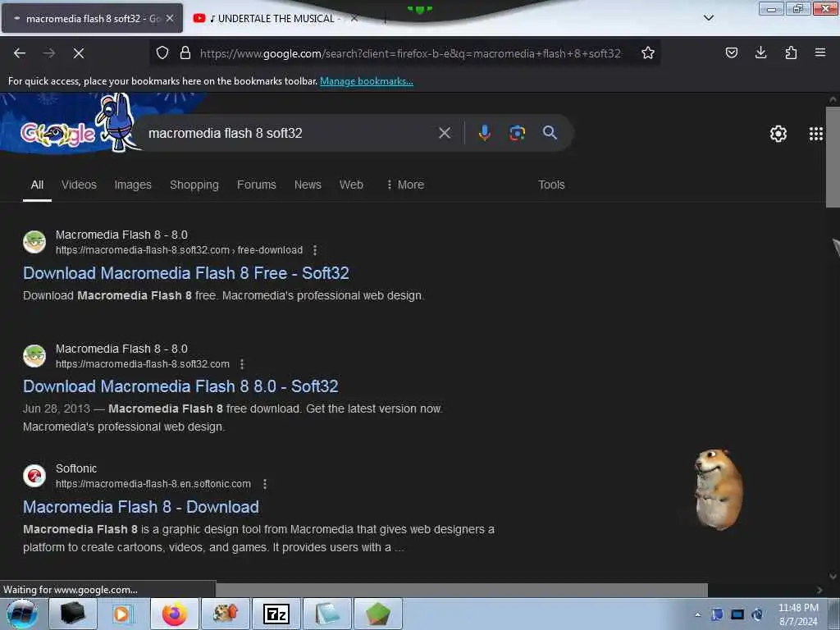Expand the list all tabs dropdown

[708, 18]
